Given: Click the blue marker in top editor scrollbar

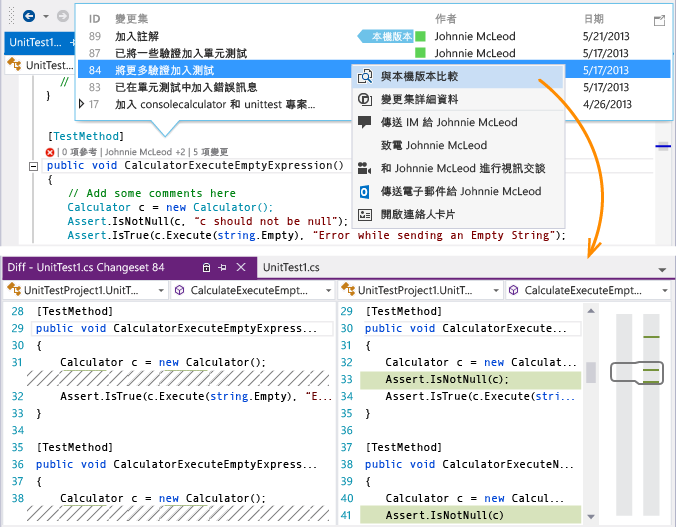Looking at the screenshot, I should pyautogui.click(x=663, y=146).
